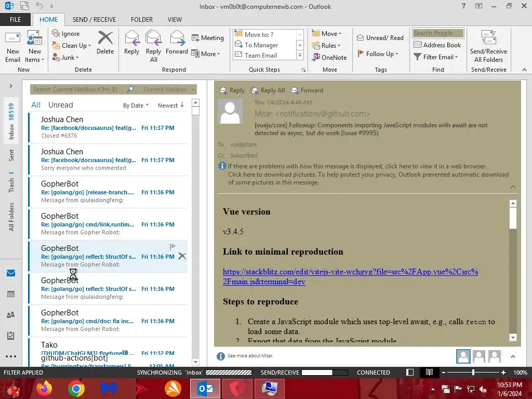
Task: Send/Receive All Folders
Action: pos(488,47)
